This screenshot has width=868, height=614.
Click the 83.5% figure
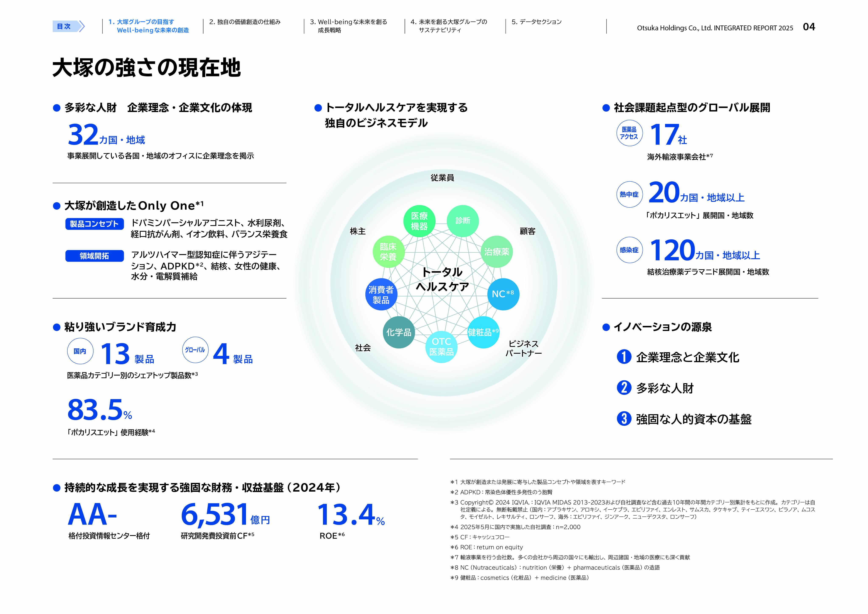(x=100, y=410)
